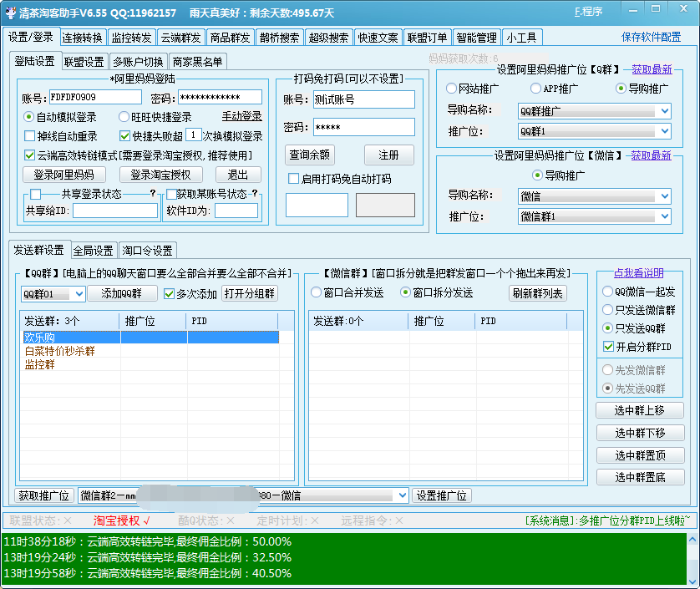Click the 联盟状态 status indicator
This screenshot has height=589, width=700.
pyautogui.click(x=39, y=520)
